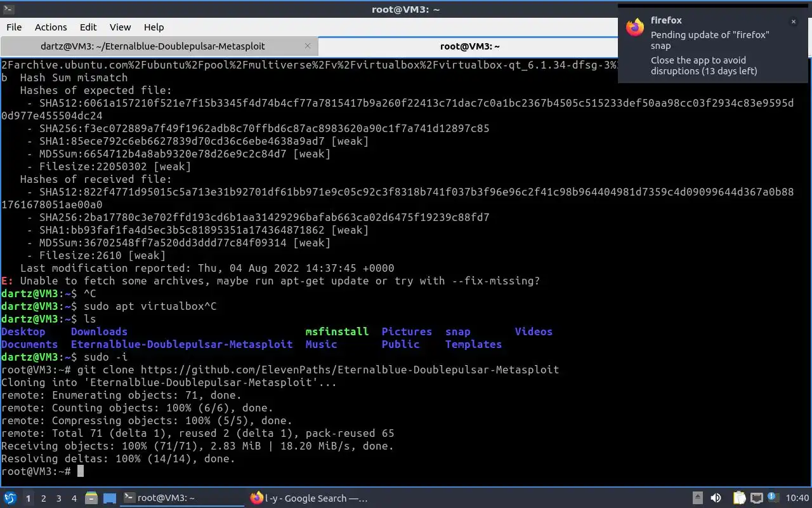Click the Downloads directory name in ls output
This screenshot has height=508, width=812.
click(x=99, y=331)
